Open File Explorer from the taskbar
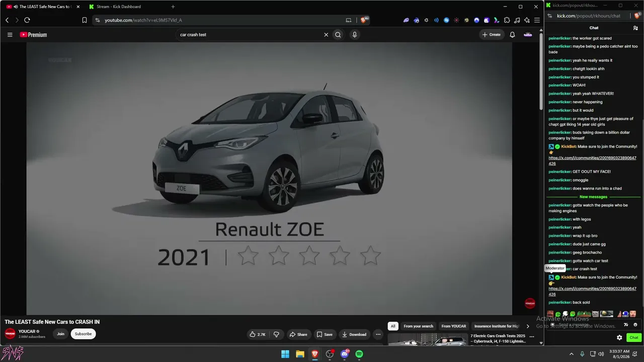This screenshot has height=362, width=644. coord(300,354)
